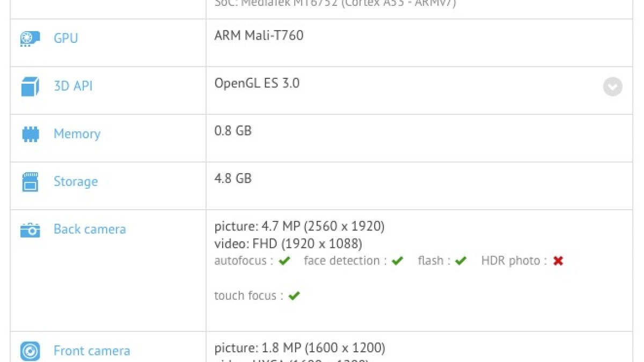Click the red X beside HDR photo
This screenshot has height=362, width=644.
point(558,261)
